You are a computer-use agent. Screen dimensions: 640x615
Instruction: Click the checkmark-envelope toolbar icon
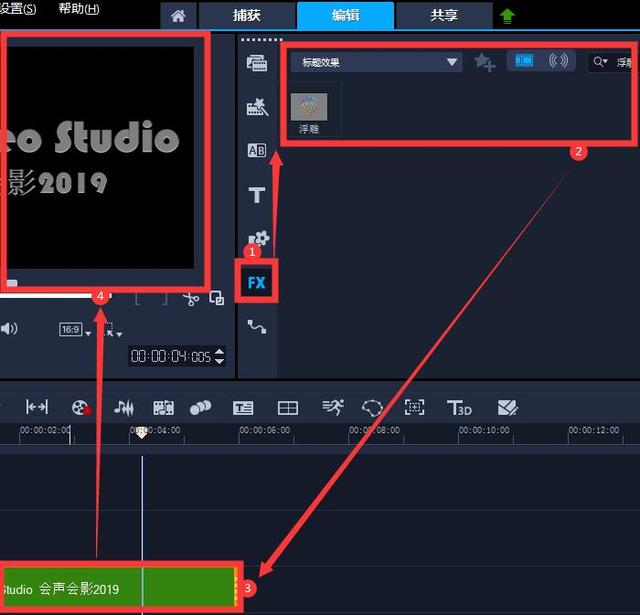(x=508, y=408)
